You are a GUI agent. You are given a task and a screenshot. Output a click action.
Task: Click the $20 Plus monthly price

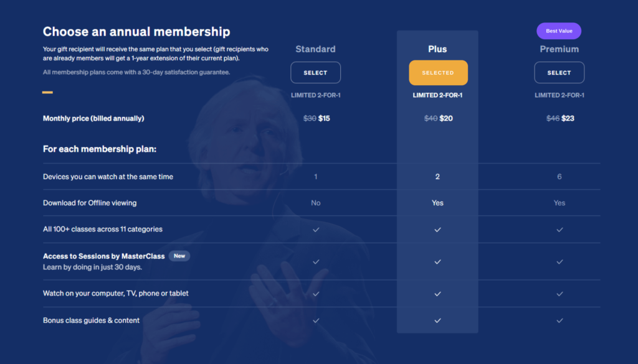446,118
